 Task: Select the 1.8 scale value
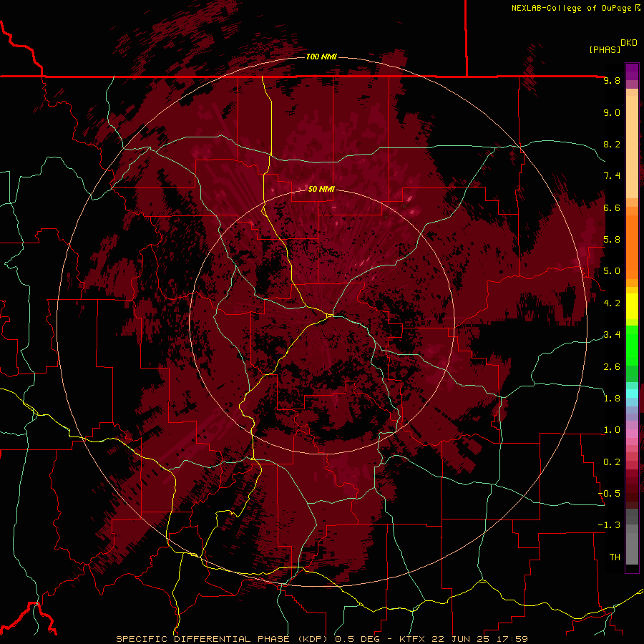point(612,399)
